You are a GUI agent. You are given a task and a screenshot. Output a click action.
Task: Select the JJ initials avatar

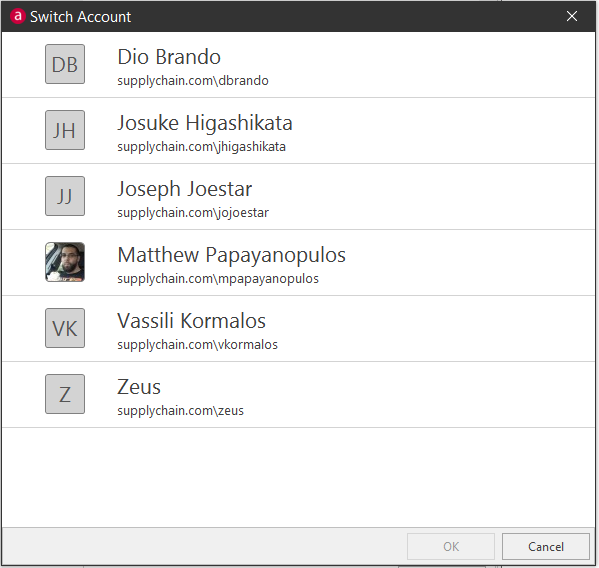[x=65, y=196]
